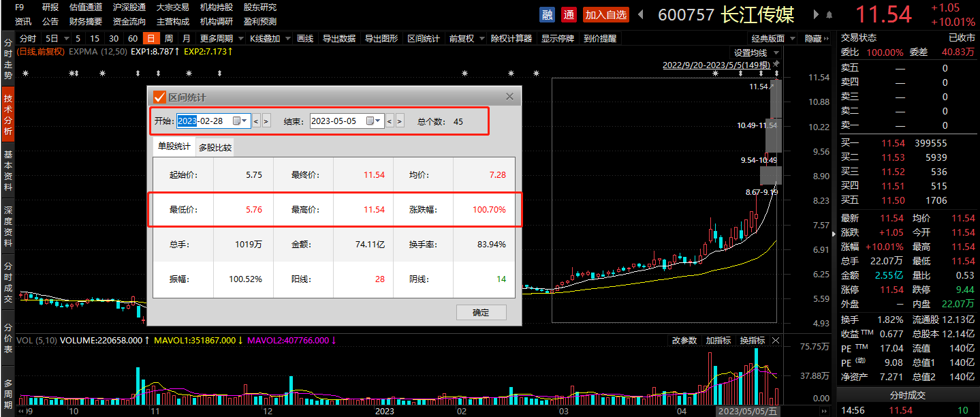Open 估值通道 menu item
Image resolution: width=980 pixels, height=417 pixels.
click(86, 7)
